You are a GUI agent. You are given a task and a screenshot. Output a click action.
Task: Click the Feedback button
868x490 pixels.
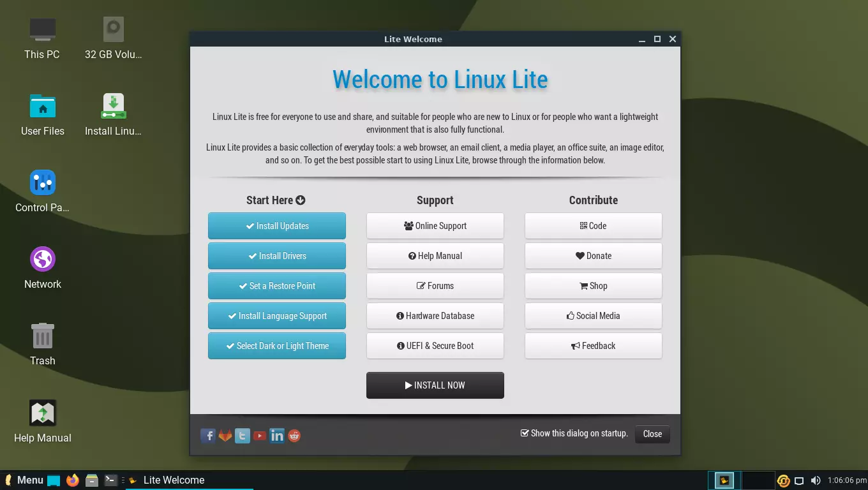pyautogui.click(x=594, y=346)
